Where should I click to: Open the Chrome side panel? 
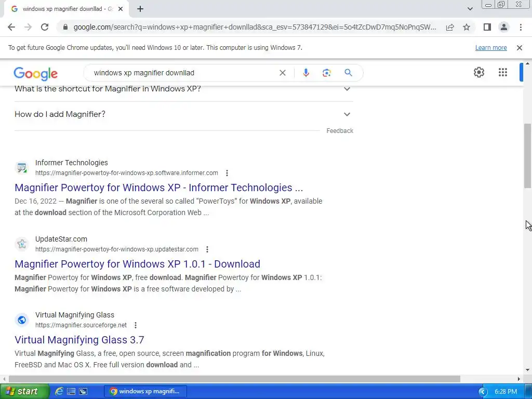coord(487,27)
